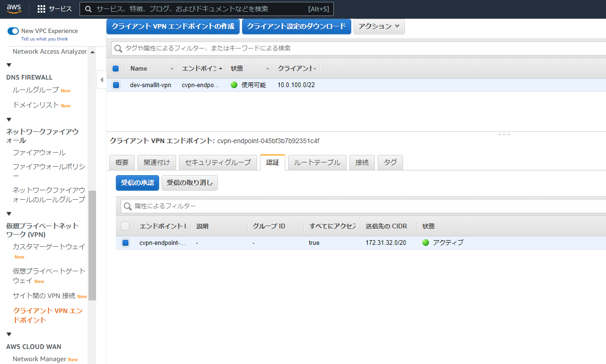Viewport: 606px width, 364px height.
Task: Click the green アクティブ status icon
Action: coord(426,243)
